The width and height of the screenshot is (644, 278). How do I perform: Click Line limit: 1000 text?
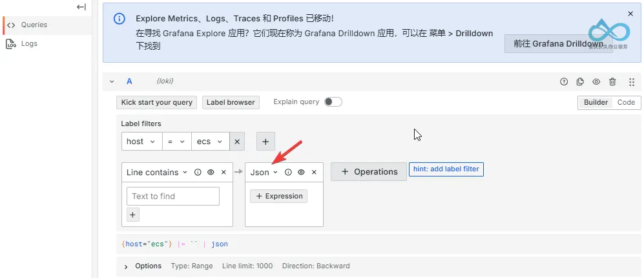coord(247,266)
